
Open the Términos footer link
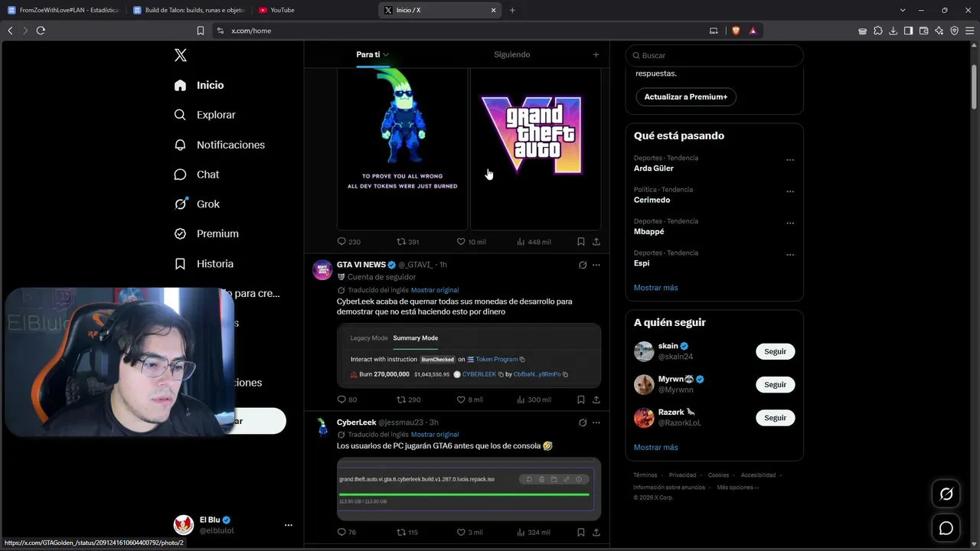tap(645, 475)
